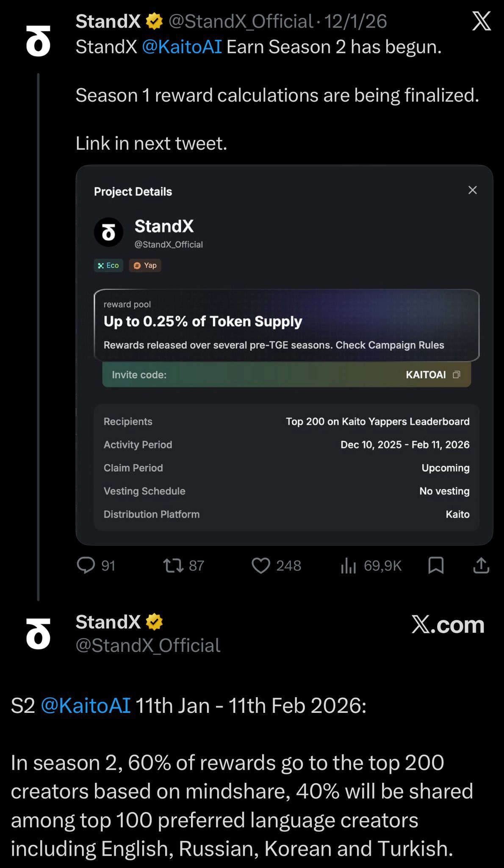This screenshot has width=504, height=868.
Task: Select the Yap tag badge
Action: [145, 265]
